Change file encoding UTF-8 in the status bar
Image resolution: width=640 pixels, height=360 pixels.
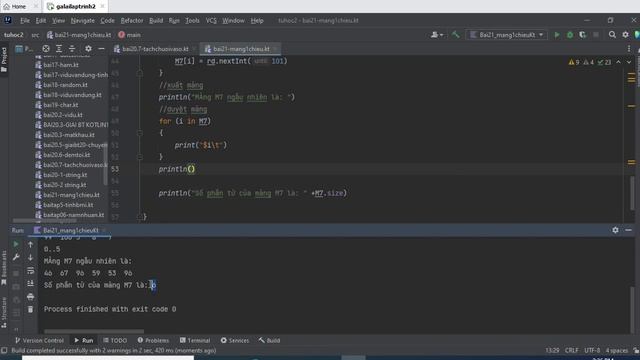[592, 350]
